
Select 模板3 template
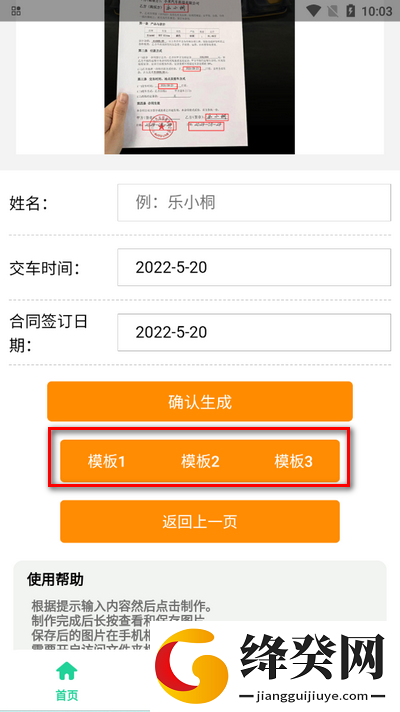(x=293, y=461)
